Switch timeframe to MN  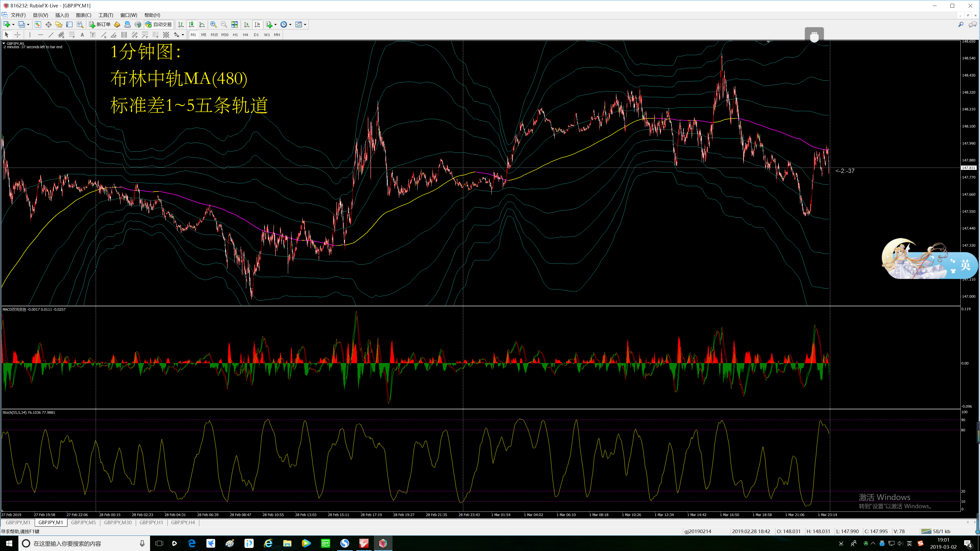click(x=277, y=35)
